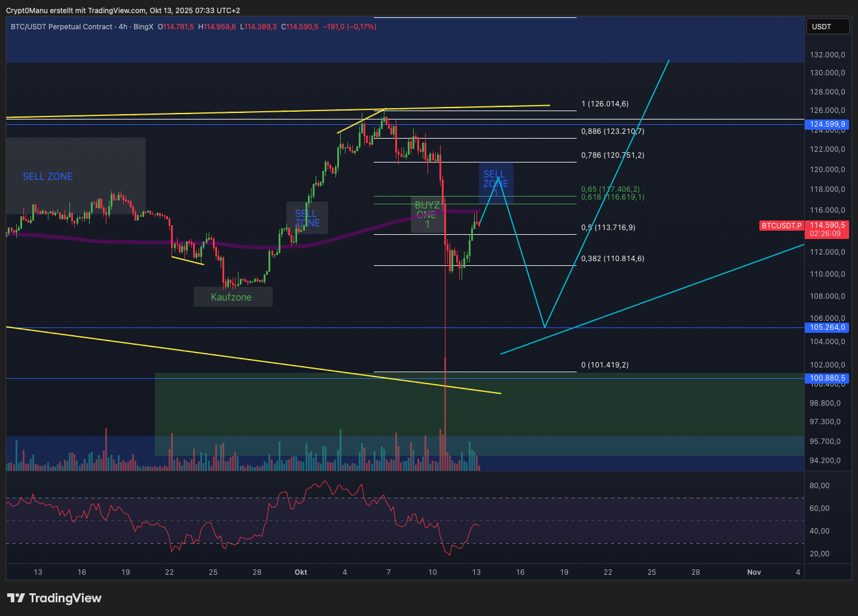Select the SELL ZONE 1 annotation
Screen dimensions: 858x616
pos(496,182)
